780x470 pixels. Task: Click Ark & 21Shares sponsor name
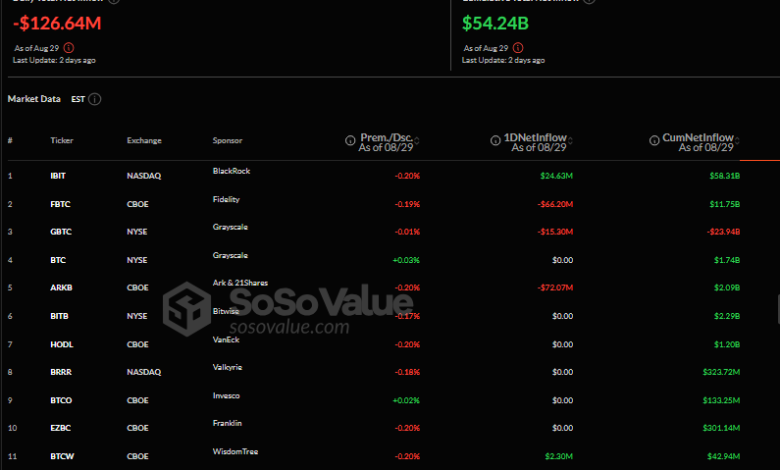pos(240,282)
